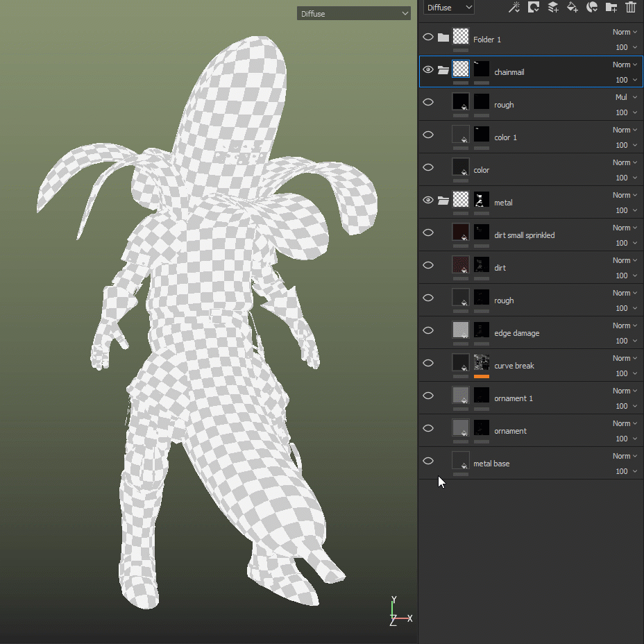Viewport: 644px width, 644px height.
Task: Open the layer stack Diffuse channel dropdown
Action: click(449, 8)
